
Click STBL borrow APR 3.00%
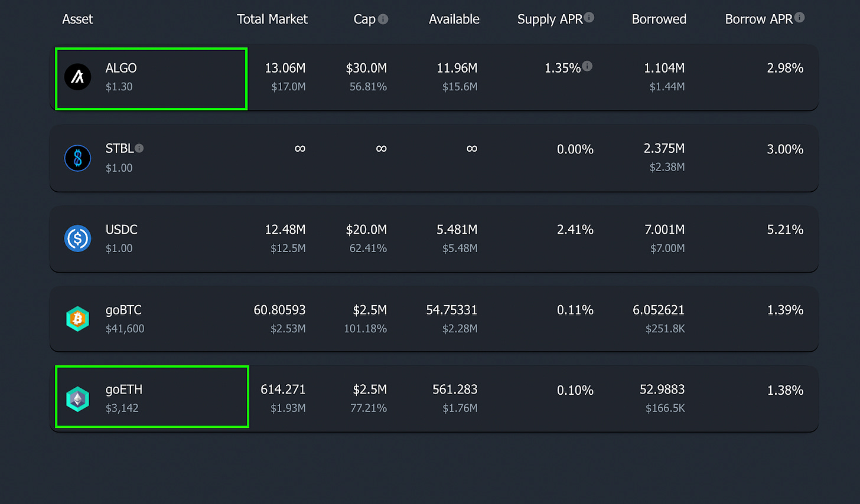click(x=785, y=149)
